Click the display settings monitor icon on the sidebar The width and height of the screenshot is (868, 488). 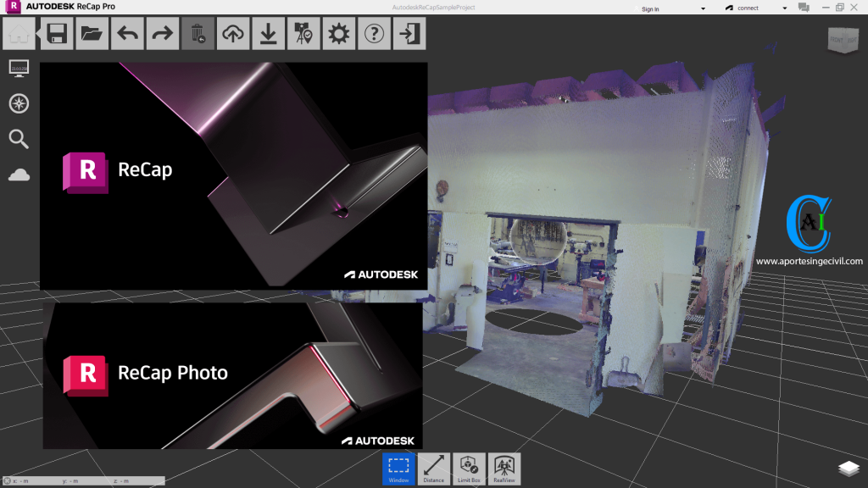tap(19, 68)
